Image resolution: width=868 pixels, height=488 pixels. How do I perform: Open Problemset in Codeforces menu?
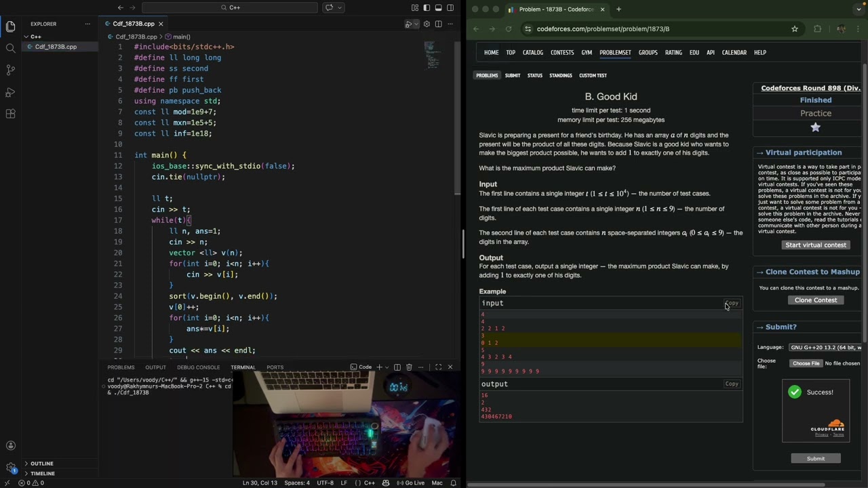pos(615,52)
